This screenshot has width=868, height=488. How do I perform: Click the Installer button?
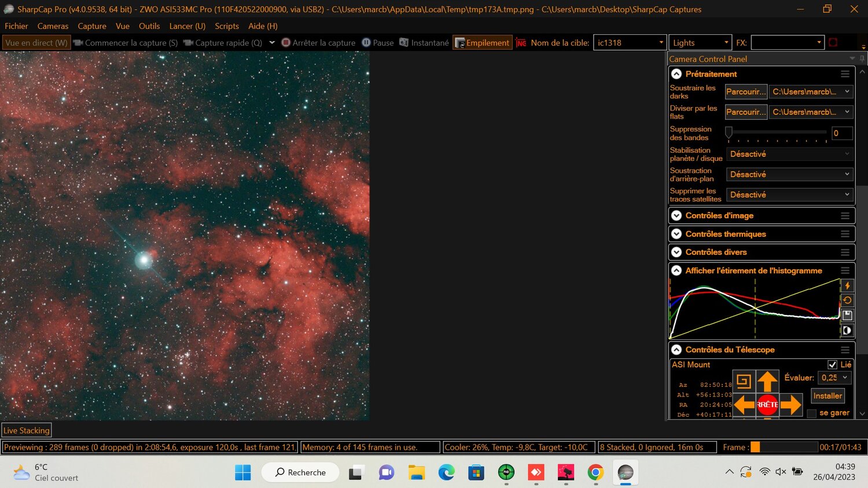coord(827,396)
